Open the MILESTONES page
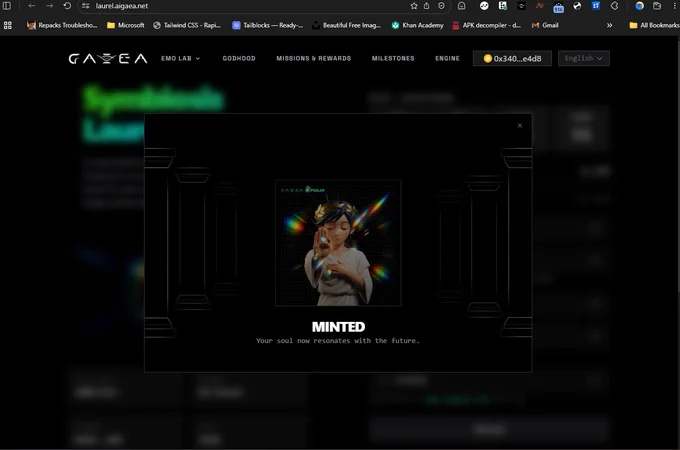Viewport: 680px width, 450px height. (x=393, y=59)
